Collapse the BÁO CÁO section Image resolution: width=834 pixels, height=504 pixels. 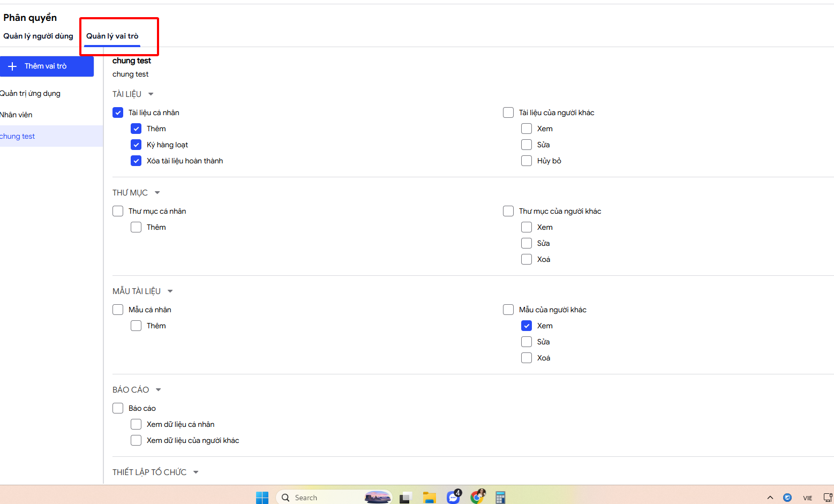pyautogui.click(x=159, y=390)
